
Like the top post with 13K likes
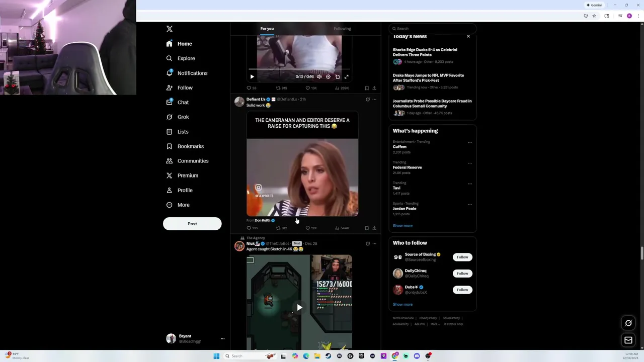[x=311, y=88]
